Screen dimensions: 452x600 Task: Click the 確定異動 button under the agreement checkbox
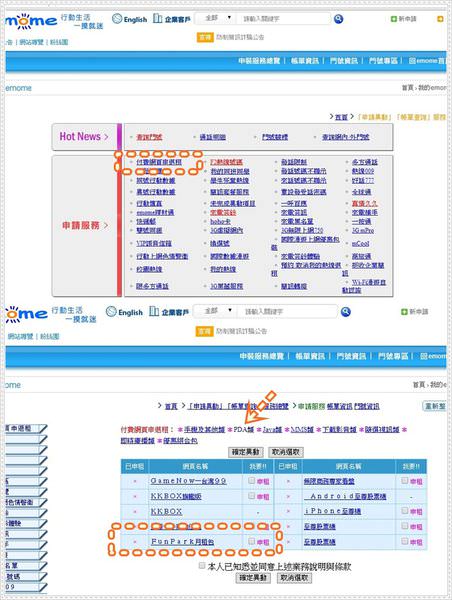click(253, 577)
